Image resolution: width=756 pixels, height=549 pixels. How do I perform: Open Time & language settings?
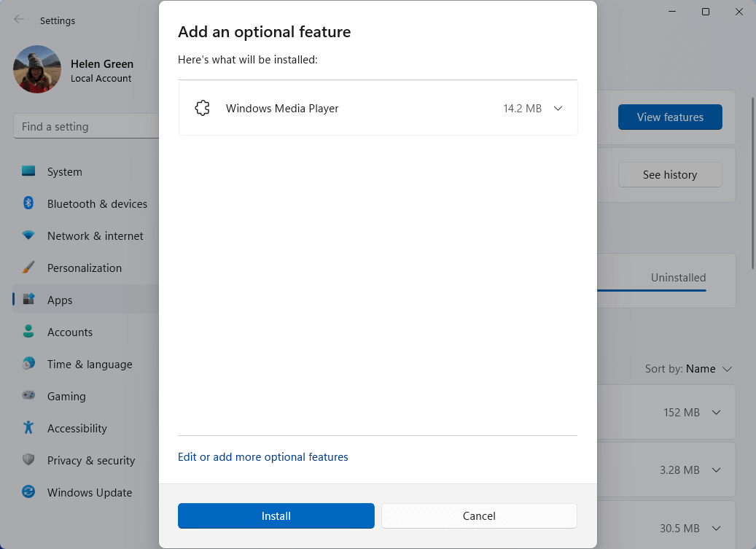pyautogui.click(x=85, y=364)
